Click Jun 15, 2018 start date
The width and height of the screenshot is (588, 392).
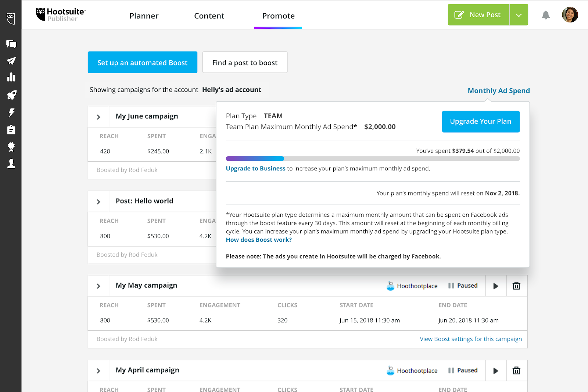click(x=370, y=320)
